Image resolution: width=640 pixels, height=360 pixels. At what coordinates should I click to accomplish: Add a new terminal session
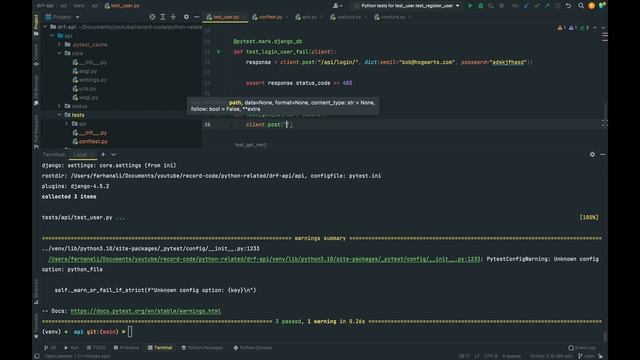tap(103, 154)
